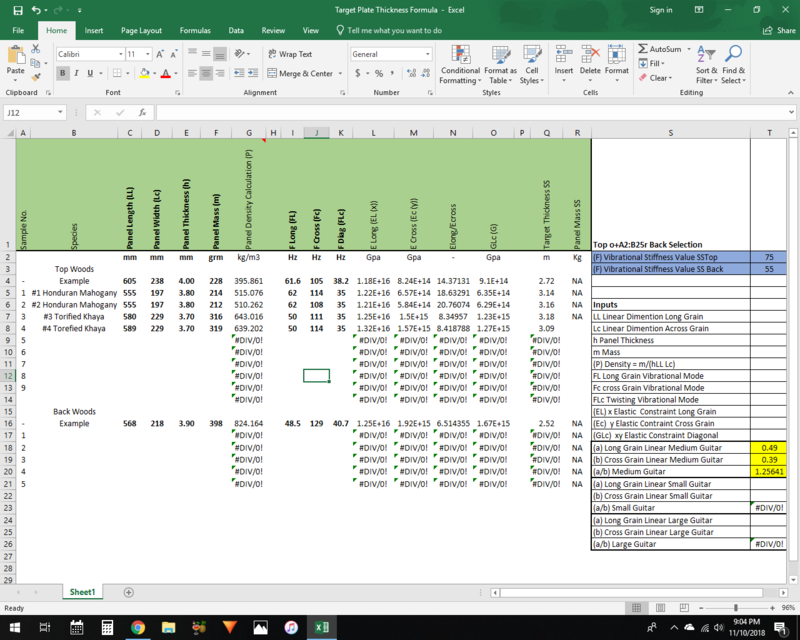The width and height of the screenshot is (800, 640).
Task: Click the Format as Table icon
Action: coord(501,54)
